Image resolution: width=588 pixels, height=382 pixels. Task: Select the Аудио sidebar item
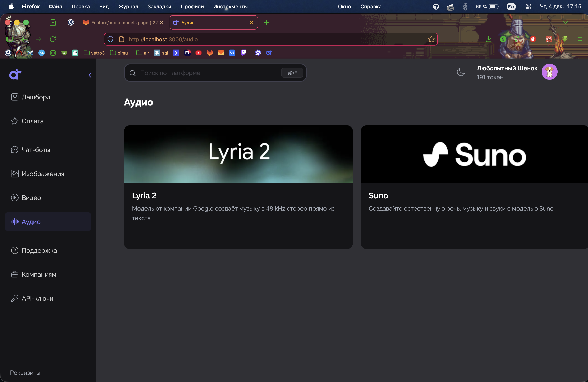pyautogui.click(x=48, y=222)
